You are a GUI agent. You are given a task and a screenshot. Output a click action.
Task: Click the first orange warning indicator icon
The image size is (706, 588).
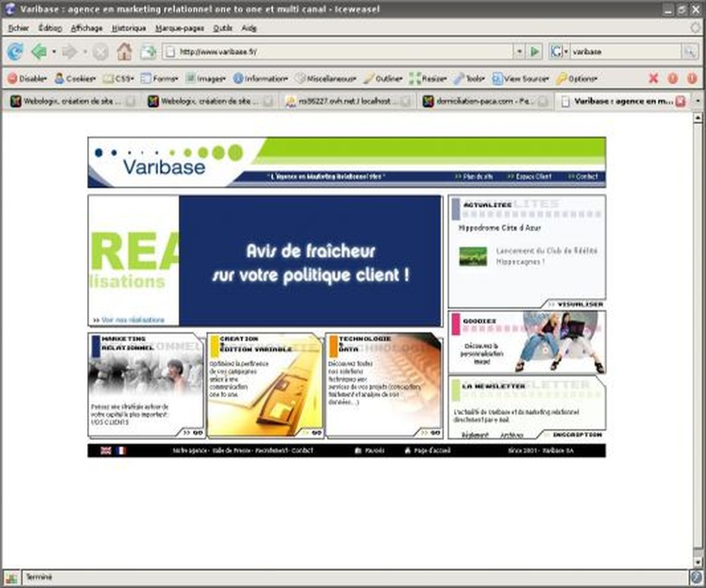pos(672,78)
